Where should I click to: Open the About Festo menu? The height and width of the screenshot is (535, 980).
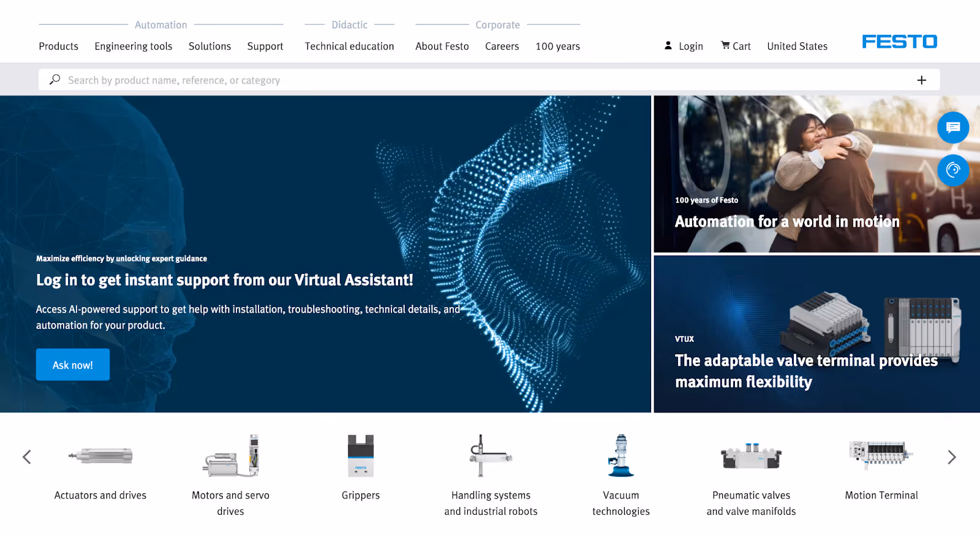tap(442, 47)
